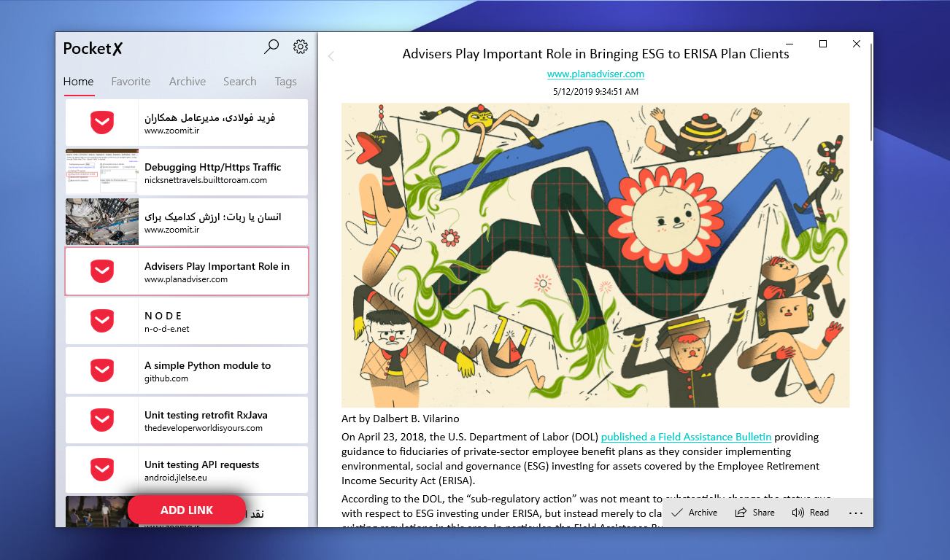Screen dimensions: 950x560
Task: Click the github.com domain text
Action: [166, 378]
